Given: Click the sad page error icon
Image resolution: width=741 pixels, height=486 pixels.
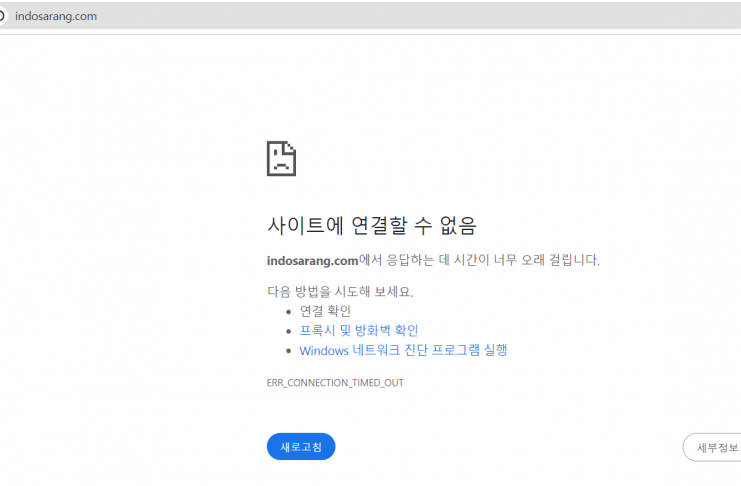Looking at the screenshot, I should pos(281,158).
